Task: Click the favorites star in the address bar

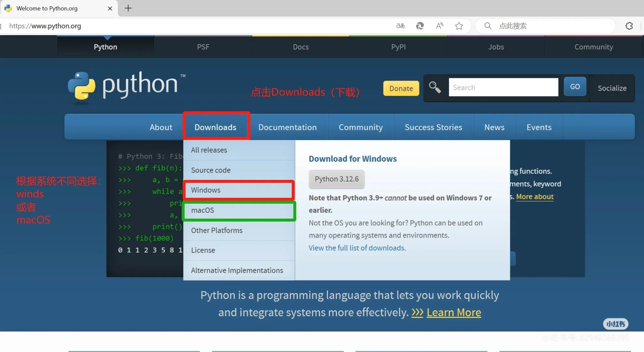Action: click(459, 26)
